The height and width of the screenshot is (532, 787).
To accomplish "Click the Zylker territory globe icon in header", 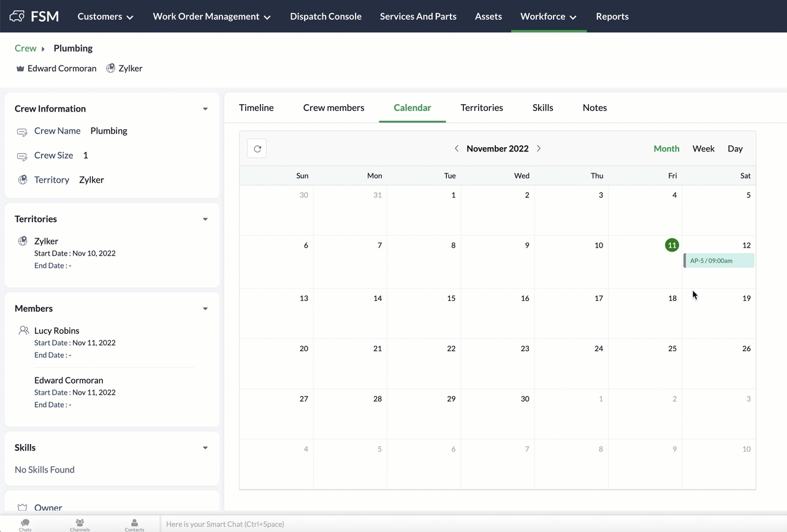I will 111,69.
